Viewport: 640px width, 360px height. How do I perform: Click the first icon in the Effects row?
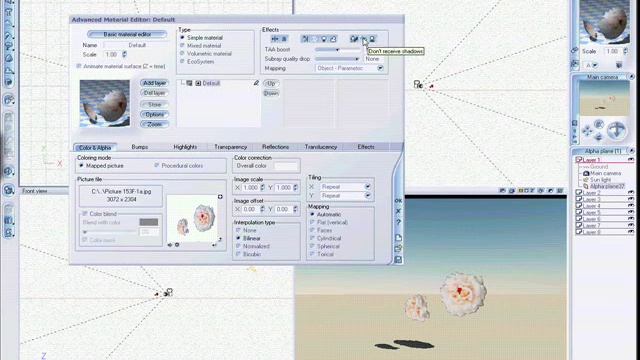coord(275,39)
